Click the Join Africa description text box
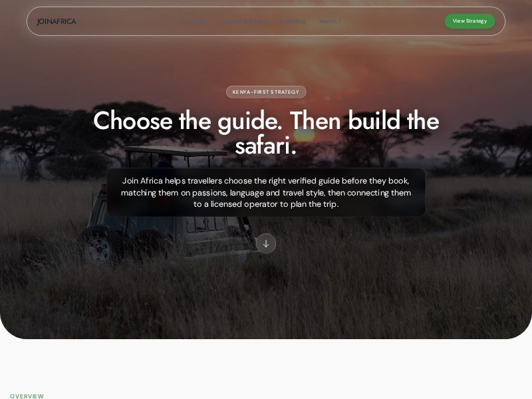 pyautogui.click(x=266, y=192)
